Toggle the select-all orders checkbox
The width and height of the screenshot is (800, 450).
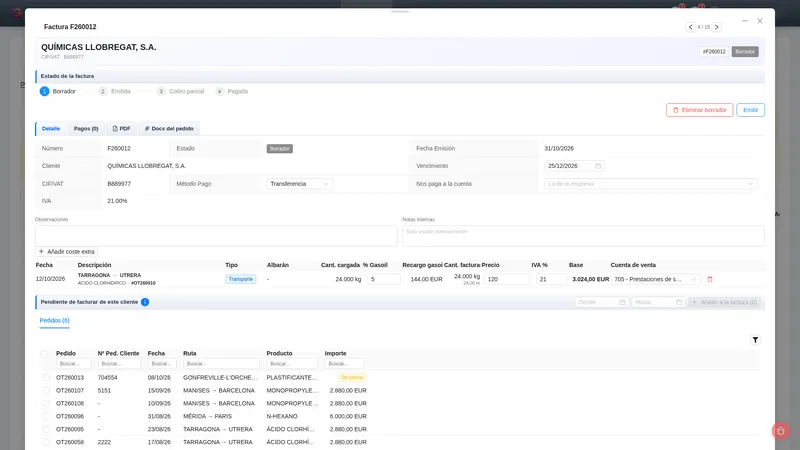(x=43, y=354)
